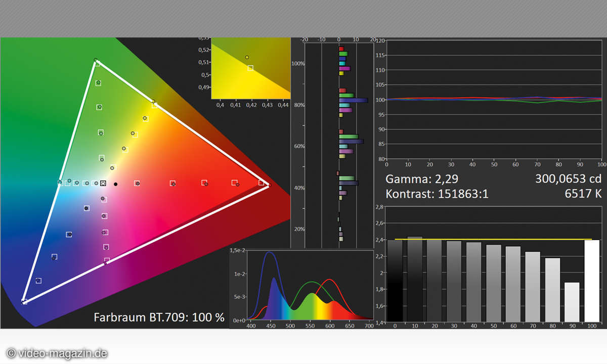Image resolution: width=607 pixels, height=364 pixels.
Task: Click the '300,0653 cd' luminance value
Action: click(x=568, y=179)
